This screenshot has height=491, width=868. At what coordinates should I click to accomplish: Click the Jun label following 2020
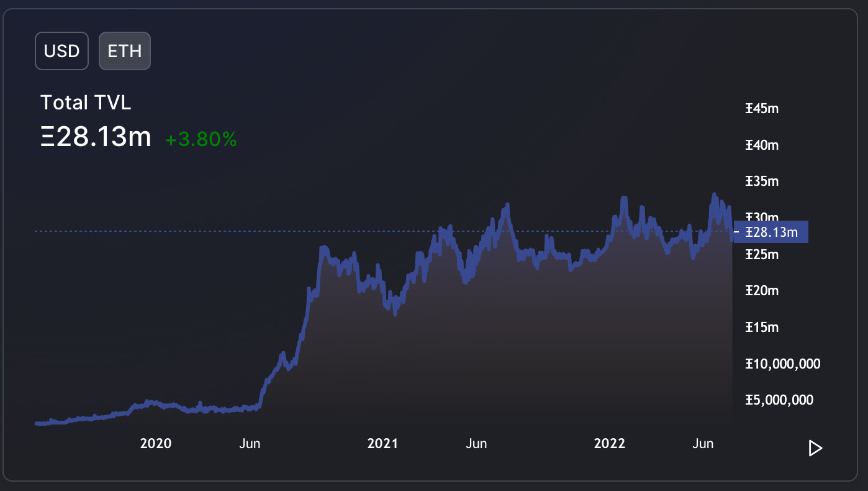coord(250,444)
